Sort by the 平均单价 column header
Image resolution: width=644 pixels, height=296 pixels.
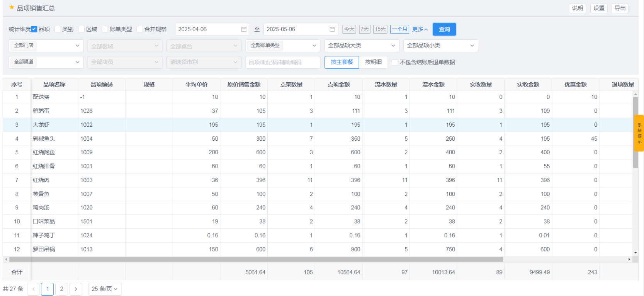pos(197,85)
